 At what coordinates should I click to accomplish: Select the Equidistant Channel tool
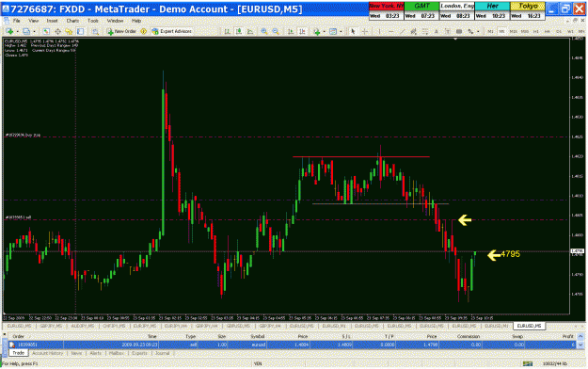point(413,31)
